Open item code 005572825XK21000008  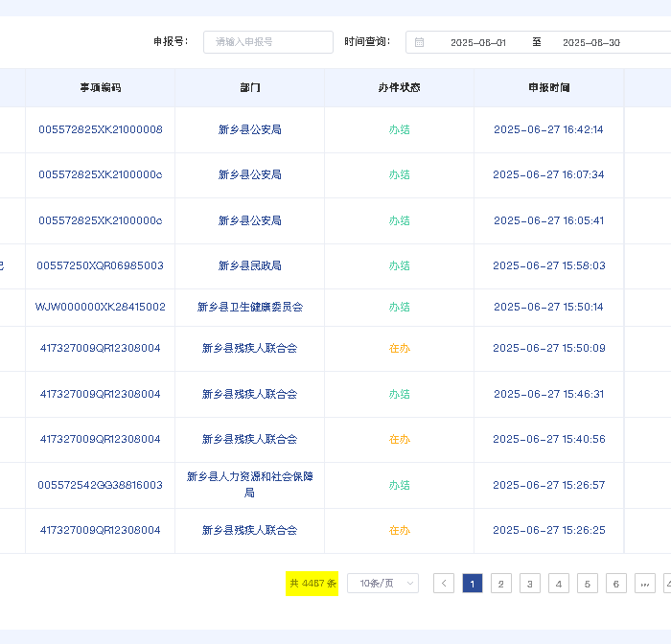pos(101,129)
